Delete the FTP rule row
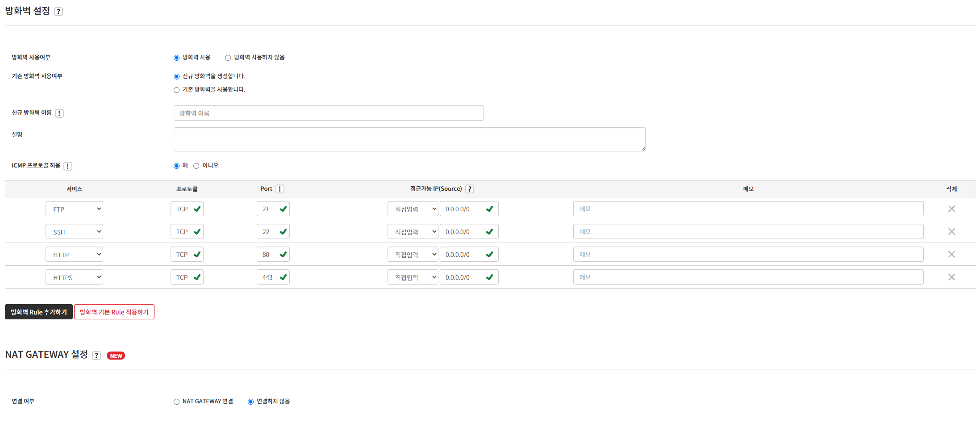The width and height of the screenshot is (980, 423). coord(951,209)
